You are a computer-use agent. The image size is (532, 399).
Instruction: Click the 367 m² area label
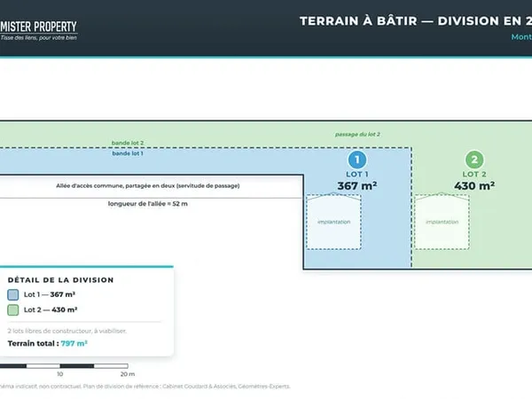click(357, 186)
